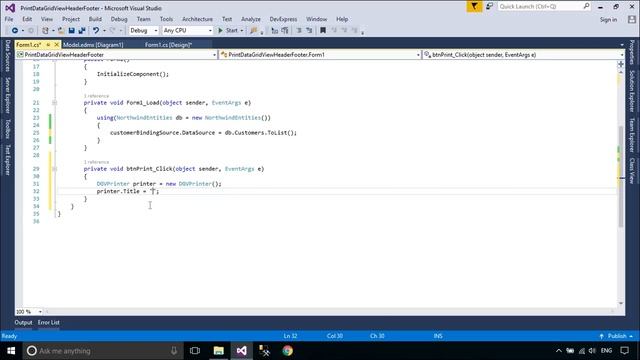Show hidden system tray icons

(559, 351)
